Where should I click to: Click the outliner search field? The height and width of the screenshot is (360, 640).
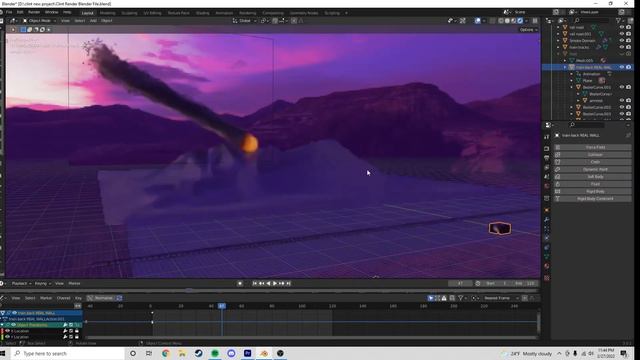(592, 20)
